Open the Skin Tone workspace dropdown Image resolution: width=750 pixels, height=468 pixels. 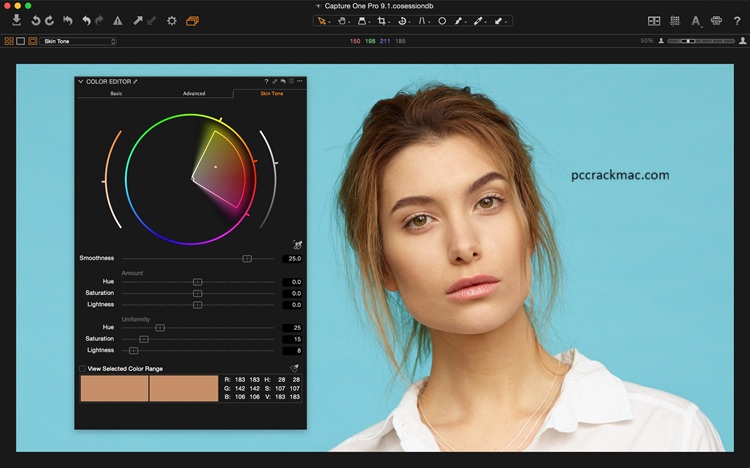(78, 41)
